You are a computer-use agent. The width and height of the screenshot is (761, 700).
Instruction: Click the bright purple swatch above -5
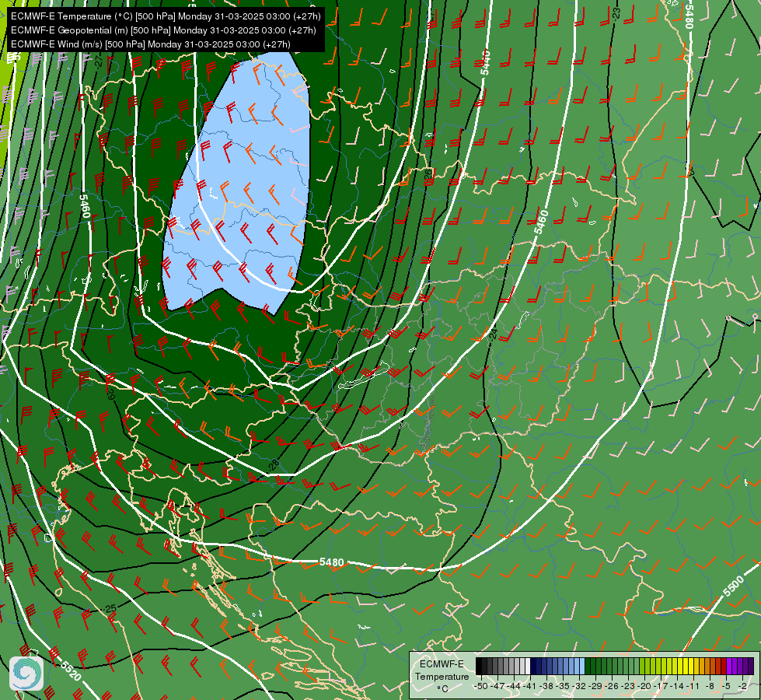click(x=729, y=666)
